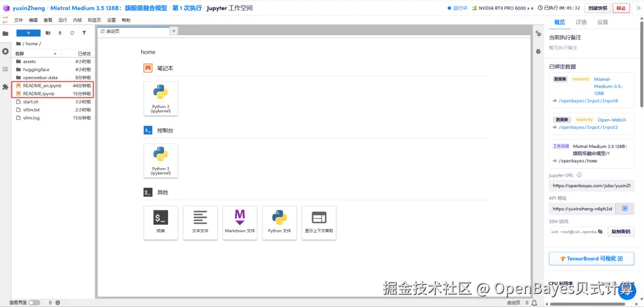The height and width of the screenshot is (307, 644).
Task: Click the OpenBayes cube logo
Action: point(6,8)
